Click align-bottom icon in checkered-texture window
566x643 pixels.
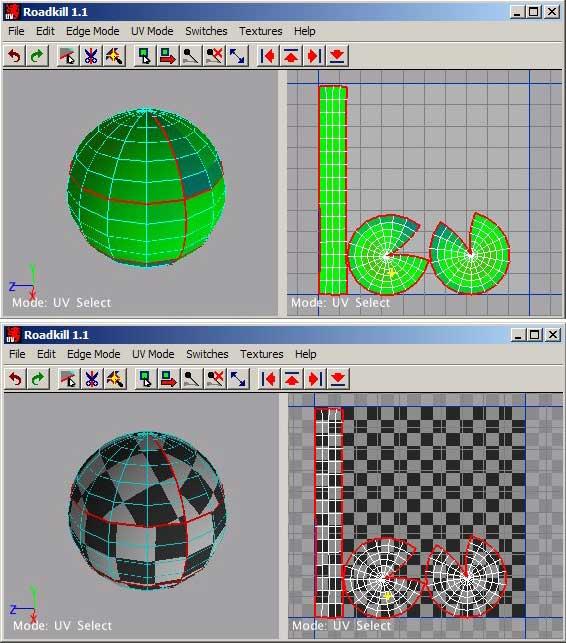(338, 379)
